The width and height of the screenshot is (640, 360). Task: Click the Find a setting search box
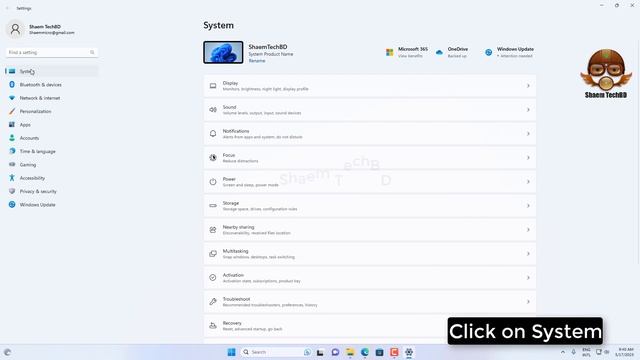52,52
